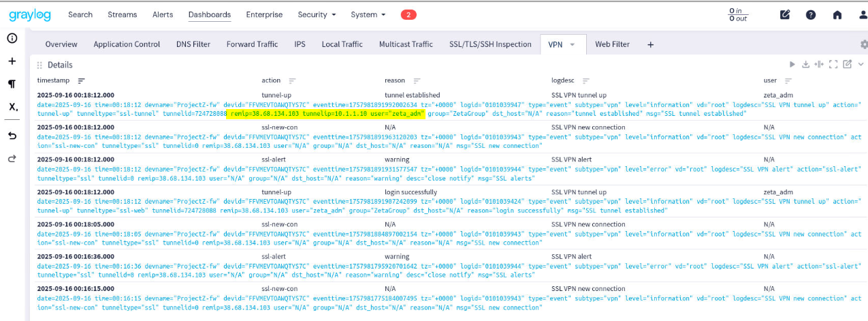868x321 pixels.
Task: Switch to the IPS tab
Action: [300, 44]
